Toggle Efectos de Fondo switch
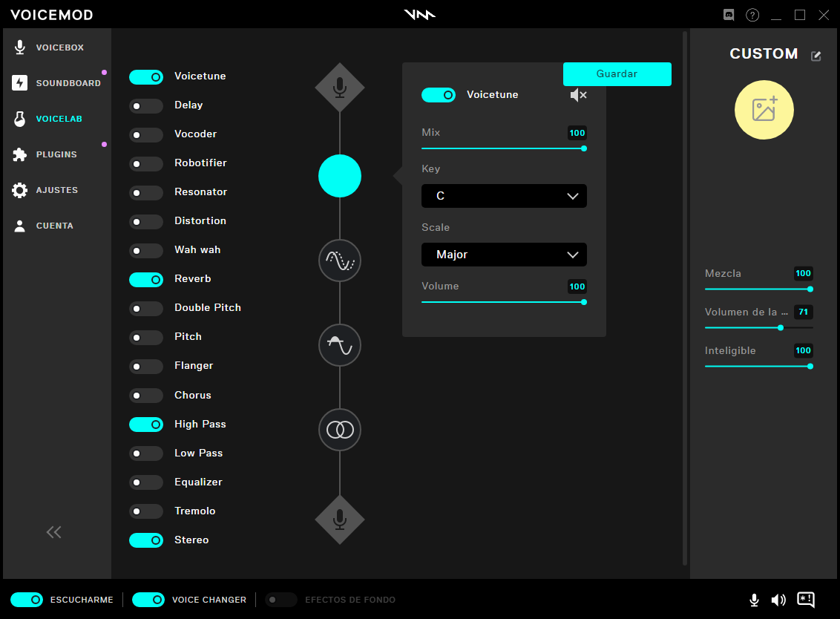840x619 pixels. tap(280, 600)
